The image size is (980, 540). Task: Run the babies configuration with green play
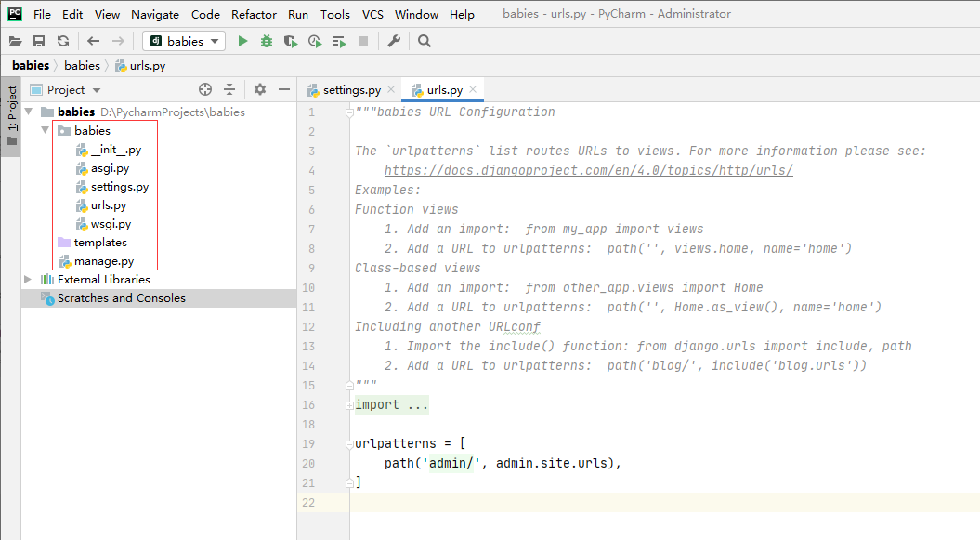(242, 41)
